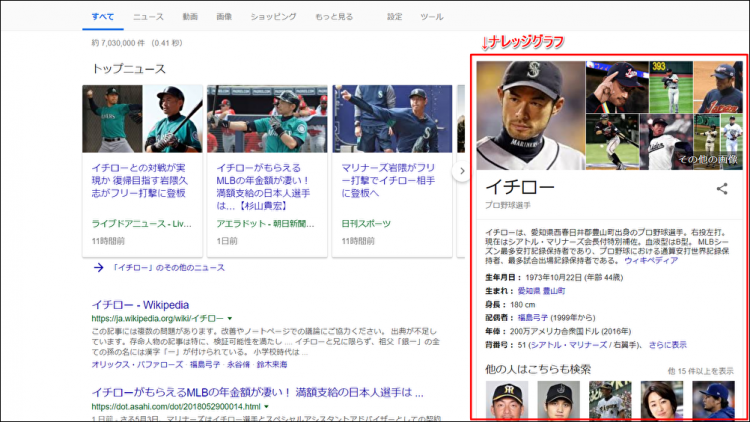Click the オリックス・バファローズ sitelink
The width and height of the screenshot is (750, 422).
[137, 365]
